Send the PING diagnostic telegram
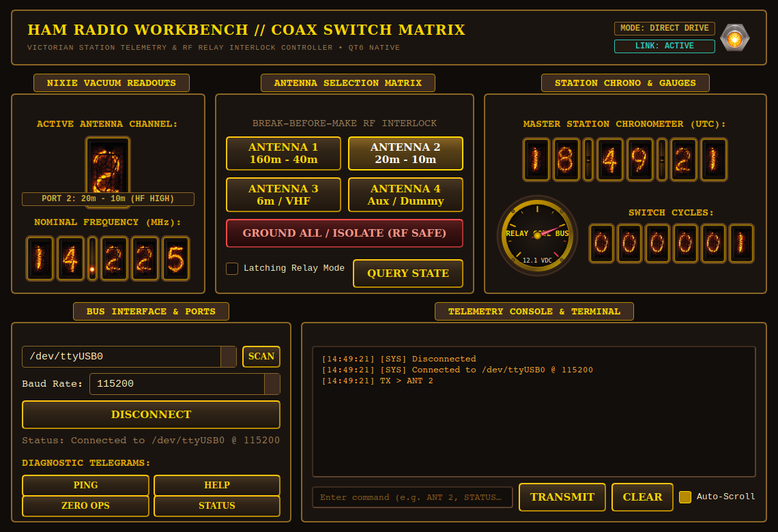Viewport: 778px width, 532px height. [x=85, y=485]
